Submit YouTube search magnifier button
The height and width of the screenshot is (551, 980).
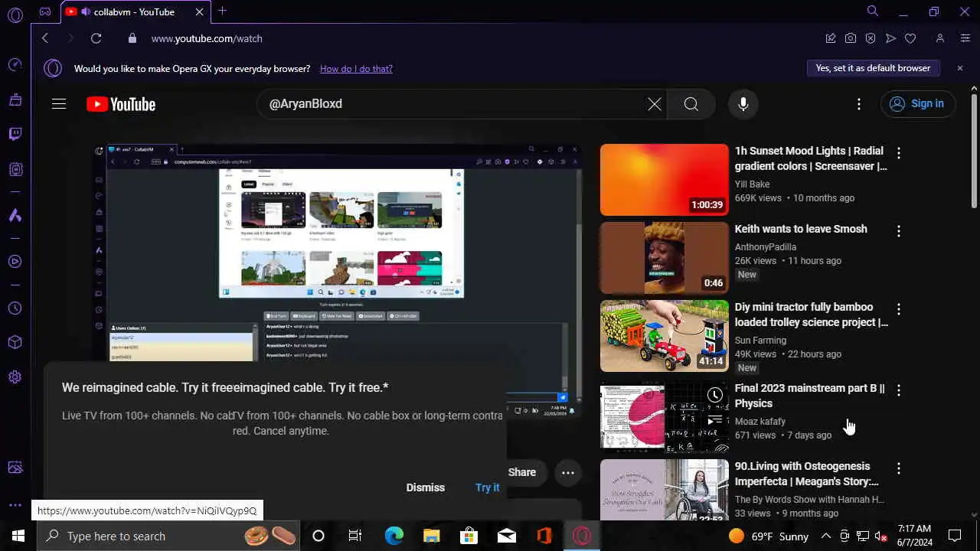pos(691,104)
